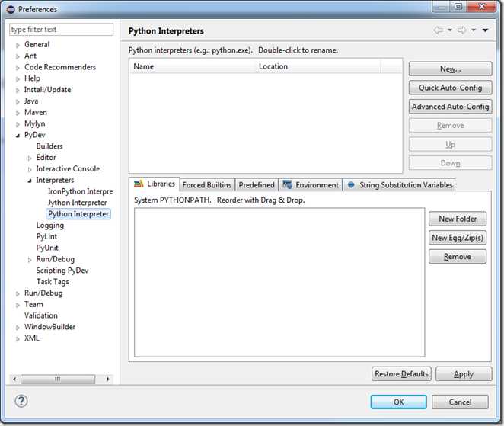Open the forward history dropdown arrow
The width and height of the screenshot is (504, 426).
[x=474, y=30]
